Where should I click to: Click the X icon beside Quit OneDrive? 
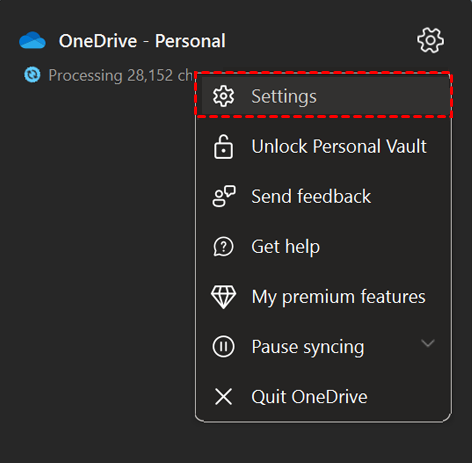[223, 397]
